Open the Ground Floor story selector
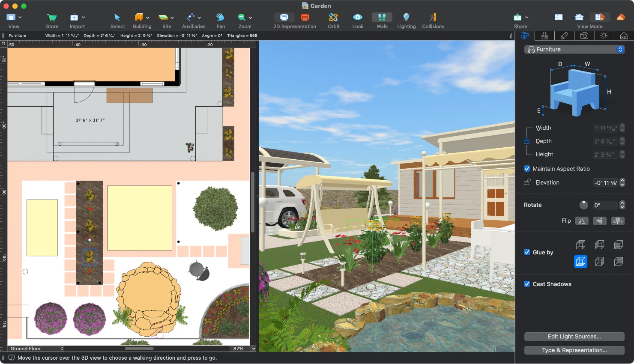This screenshot has height=364, width=634. [x=36, y=349]
